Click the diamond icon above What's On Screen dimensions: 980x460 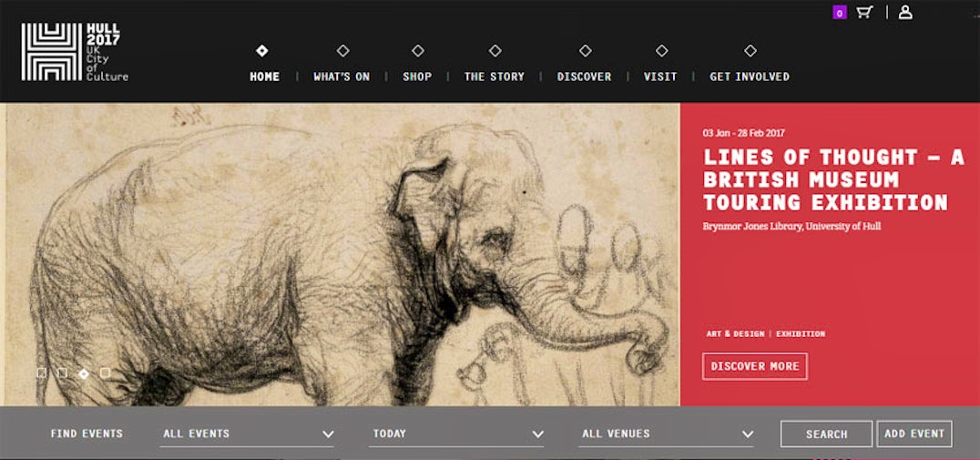pos(342,51)
